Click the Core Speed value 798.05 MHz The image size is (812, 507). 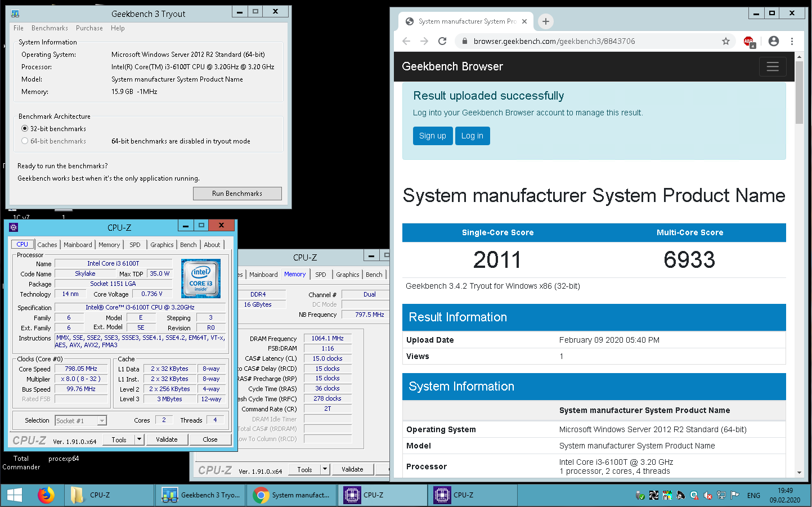click(x=81, y=369)
